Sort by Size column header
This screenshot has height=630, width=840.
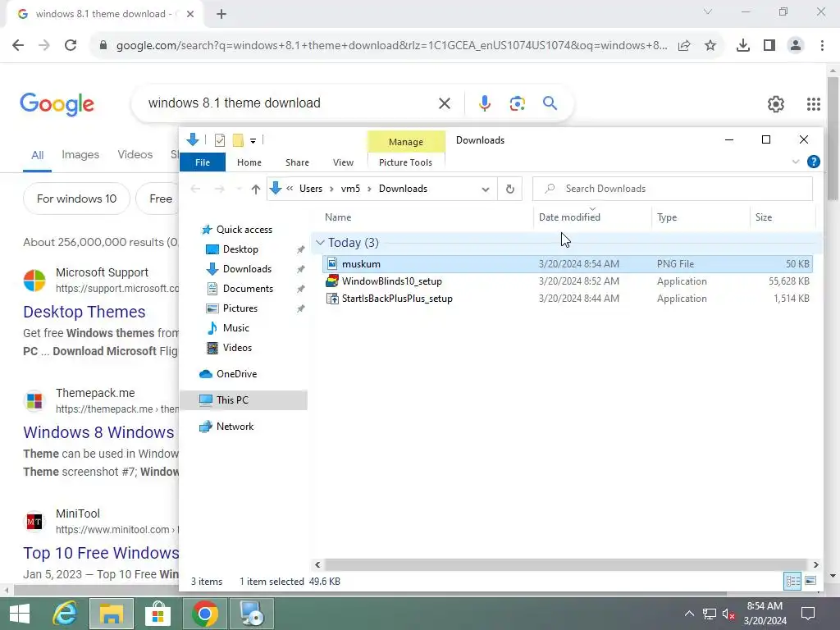pyautogui.click(x=764, y=217)
